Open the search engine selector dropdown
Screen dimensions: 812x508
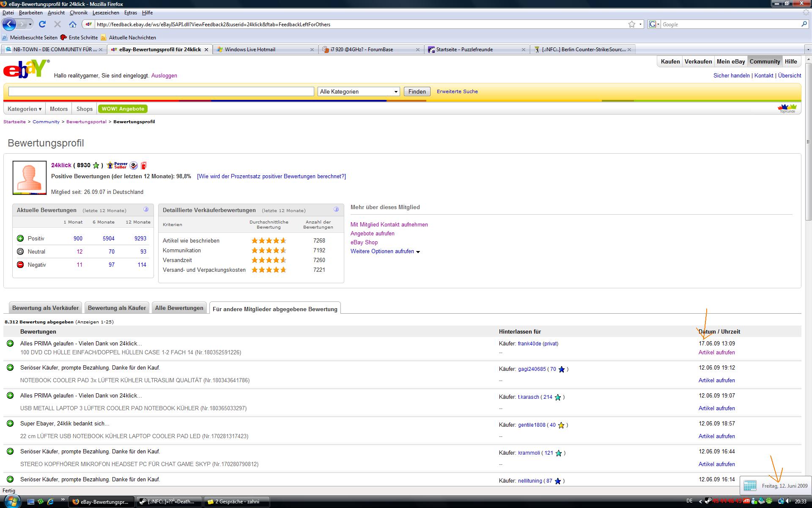[654, 25]
